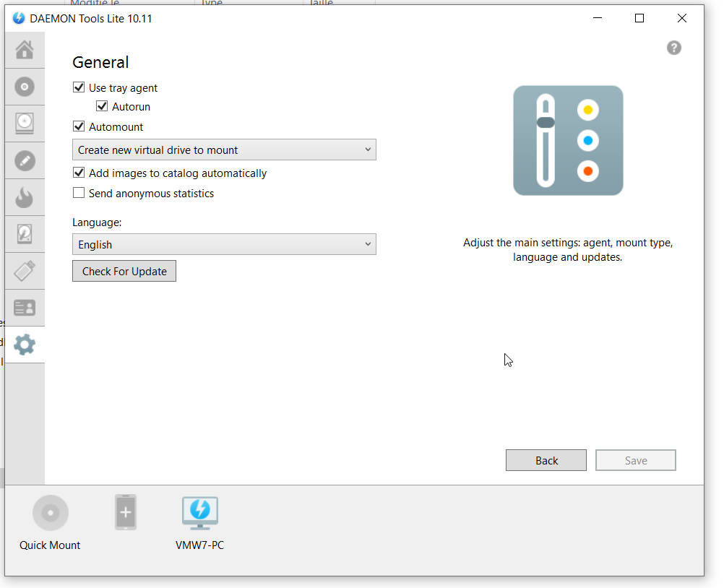
Task: Close the DAEMON Tools Lite window
Action: tap(682, 19)
